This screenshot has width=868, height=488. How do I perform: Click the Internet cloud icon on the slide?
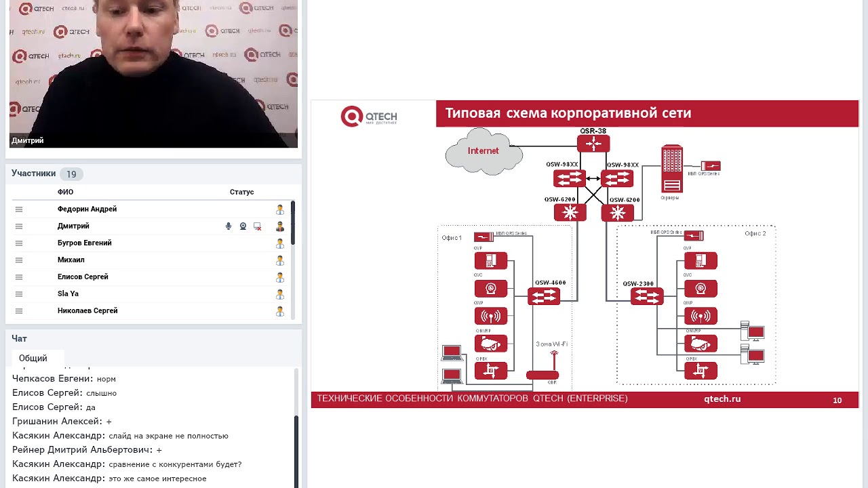[484, 152]
